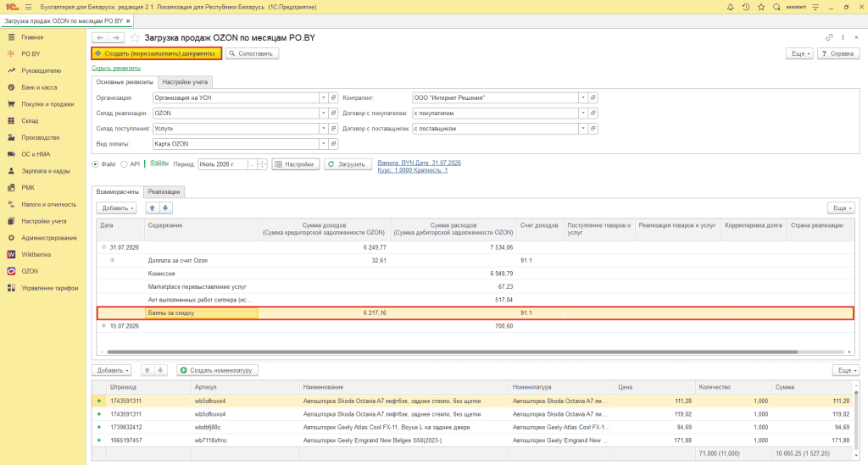Screen dimensions: 868x465
Task: Click Создать (перезаполнить) документы button
Action: coord(157,53)
